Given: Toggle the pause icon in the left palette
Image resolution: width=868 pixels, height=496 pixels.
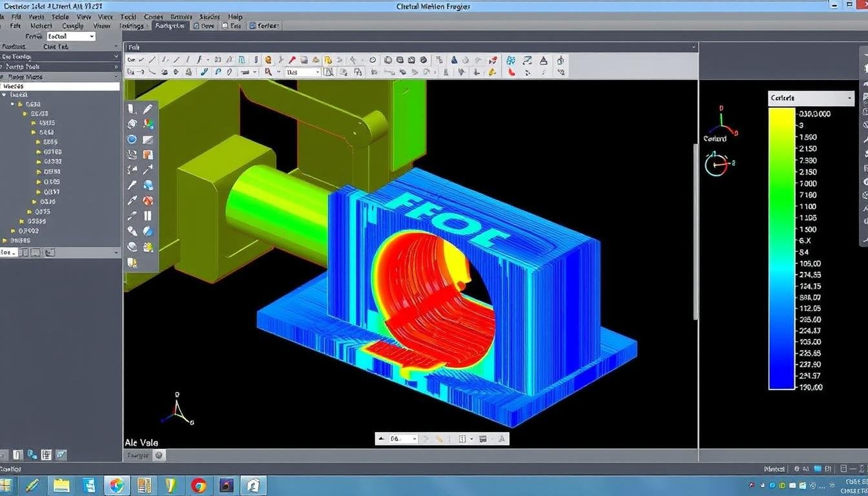Looking at the screenshot, I should [147, 215].
